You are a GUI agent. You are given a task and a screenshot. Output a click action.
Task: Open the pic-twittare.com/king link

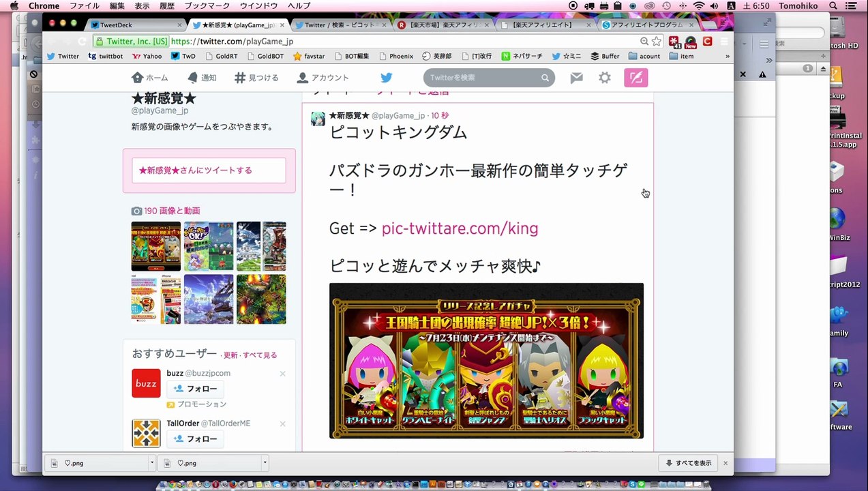tap(460, 228)
